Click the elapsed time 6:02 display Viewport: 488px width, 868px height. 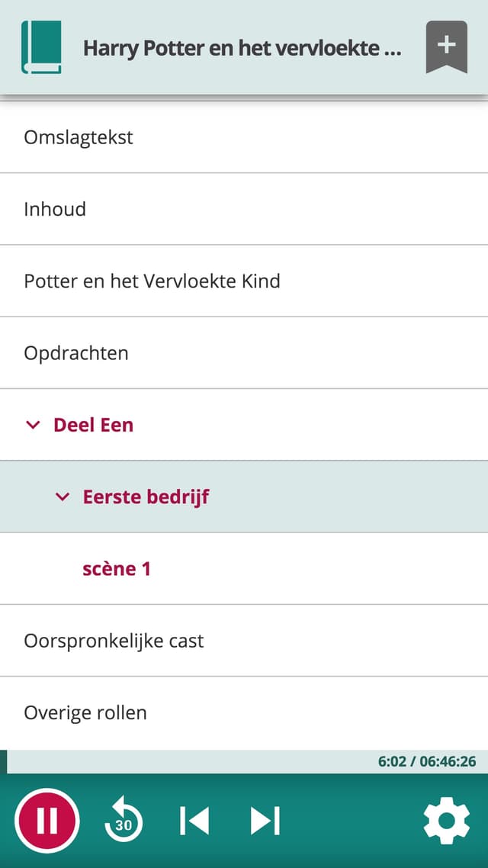coord(391,762)
